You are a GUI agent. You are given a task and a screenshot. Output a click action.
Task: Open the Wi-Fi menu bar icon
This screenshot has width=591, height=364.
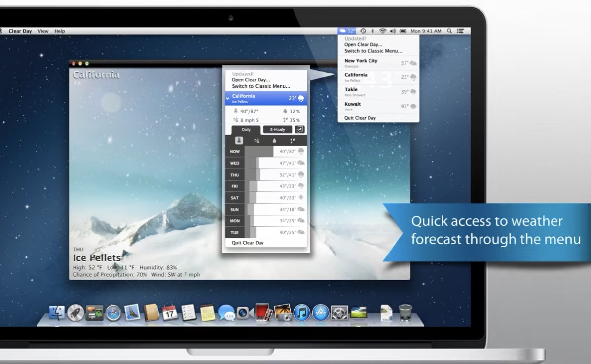[x=382, y=31]
